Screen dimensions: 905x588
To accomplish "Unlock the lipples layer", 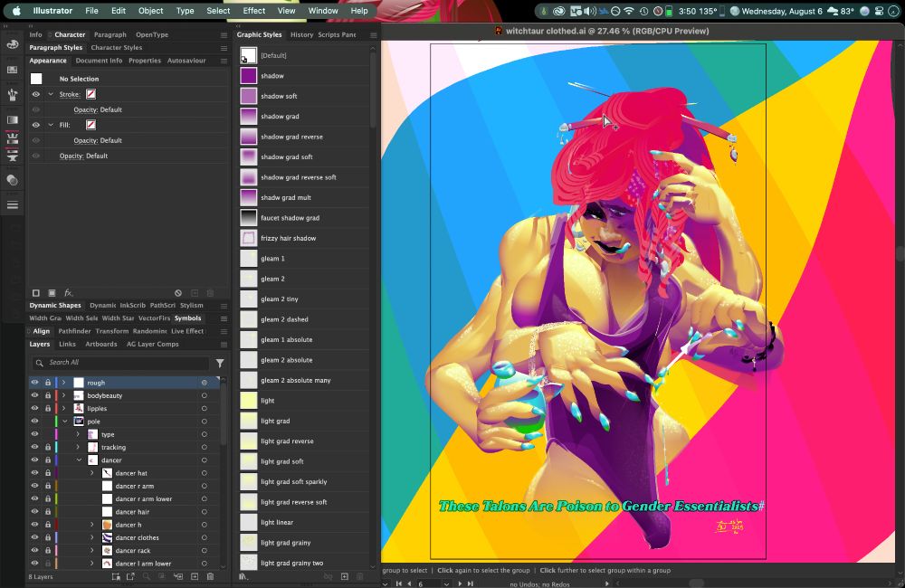I will [x=48, y=408].
